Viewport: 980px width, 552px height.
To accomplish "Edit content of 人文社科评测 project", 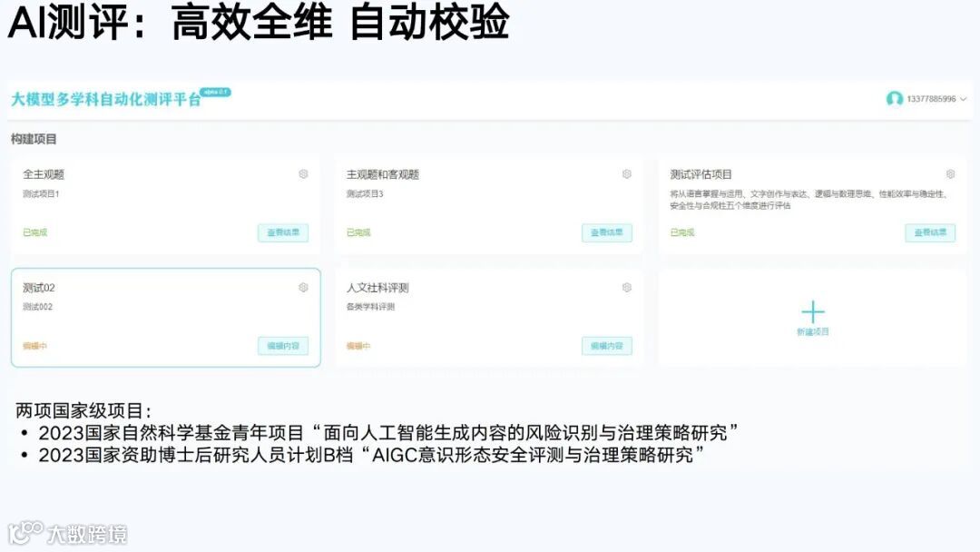I will tap(607, 346).
